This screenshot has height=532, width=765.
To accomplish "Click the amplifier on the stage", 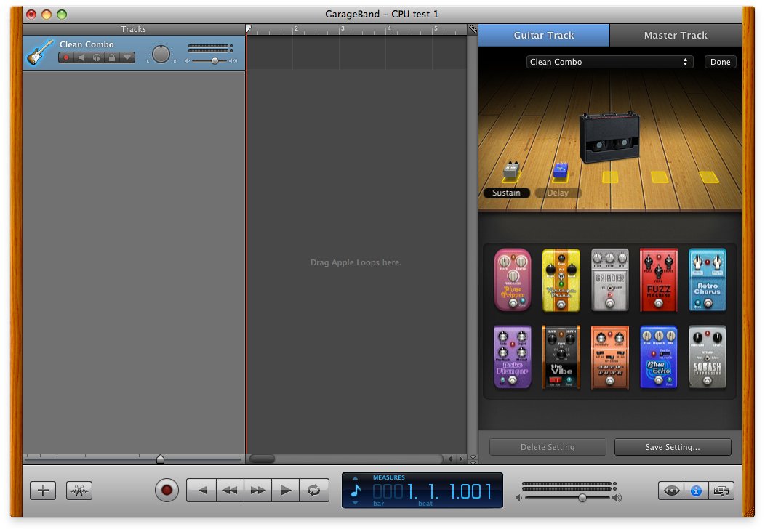I will [x=610, y=137].
